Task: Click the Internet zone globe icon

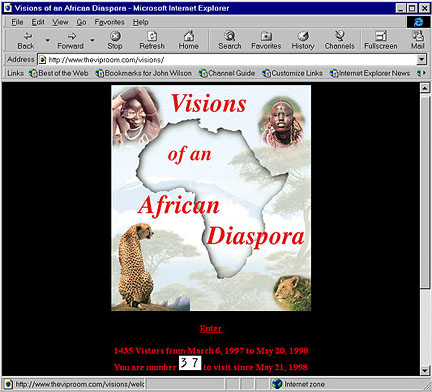Action: pos(277,384)
